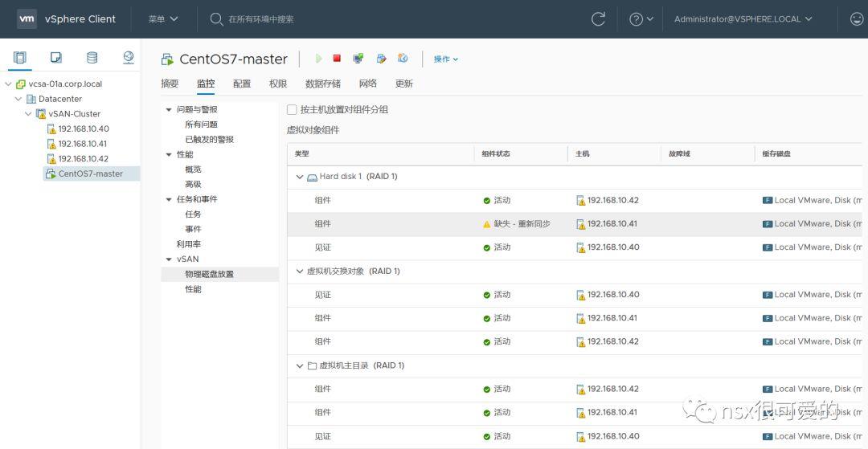Open 事件 under 任务和事件
This screenshot has height=449, width=868.
pyautogui.click(x=193, y=229)
